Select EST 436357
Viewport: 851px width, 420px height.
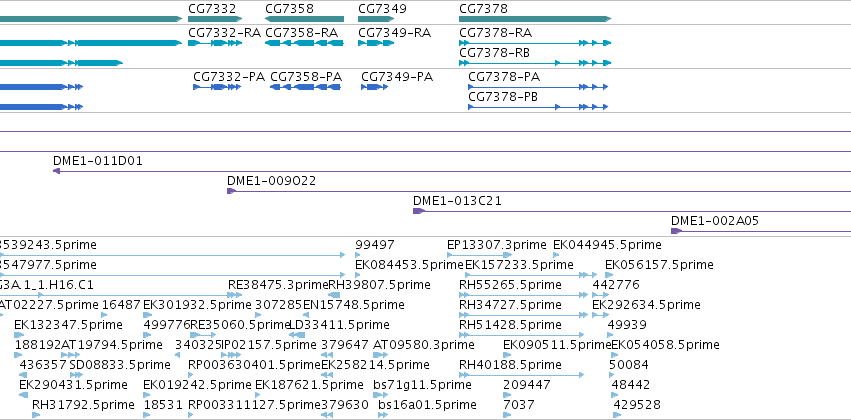pos(43,365)
